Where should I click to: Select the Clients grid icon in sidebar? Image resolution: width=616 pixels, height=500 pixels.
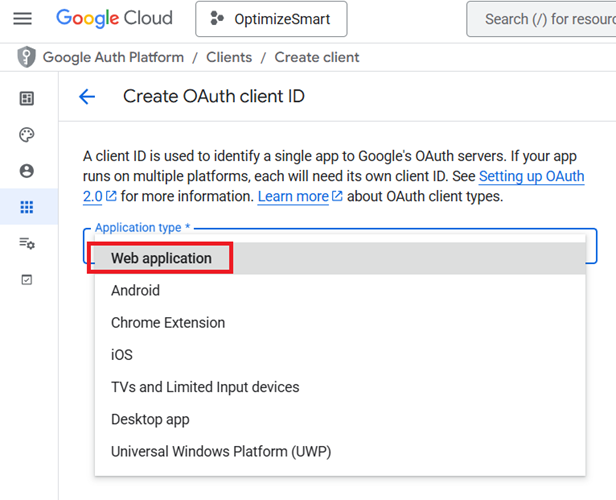point(27,208)
